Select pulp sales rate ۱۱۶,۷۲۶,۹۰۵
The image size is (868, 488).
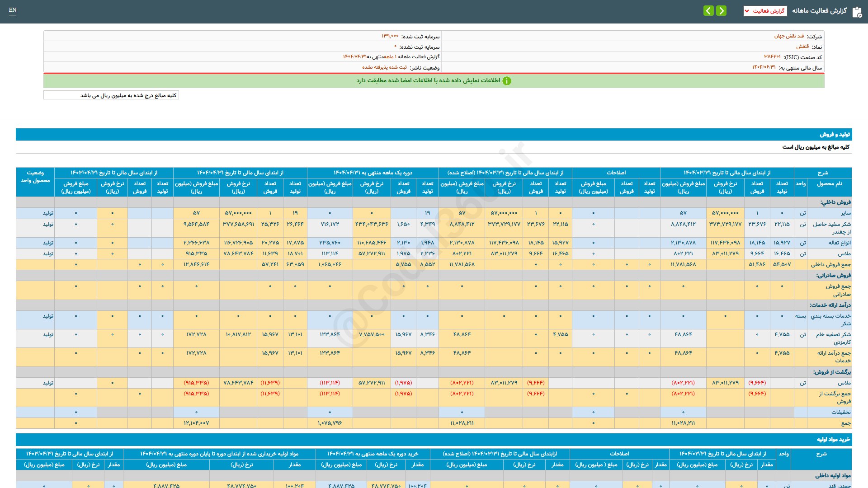tap(238, 243)
